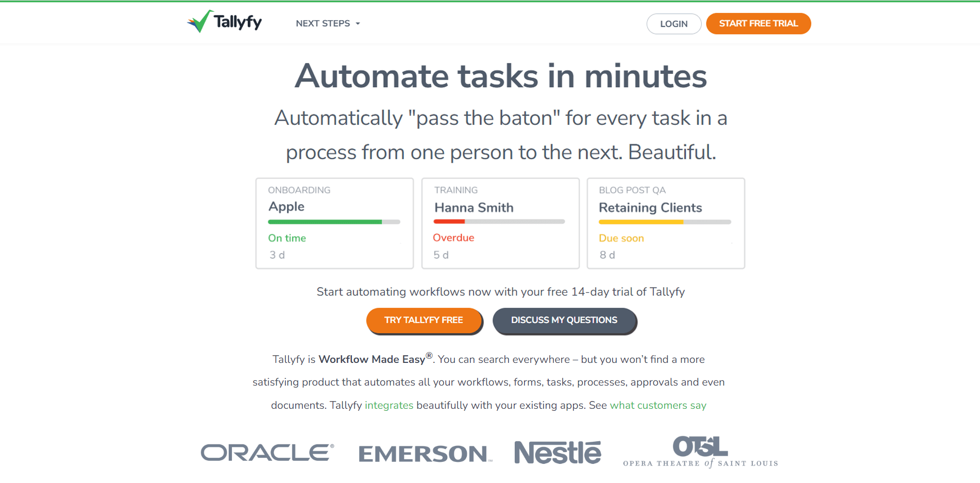980x483 pixels.
Task: Start free trial from header button
Action: point(758,24)
